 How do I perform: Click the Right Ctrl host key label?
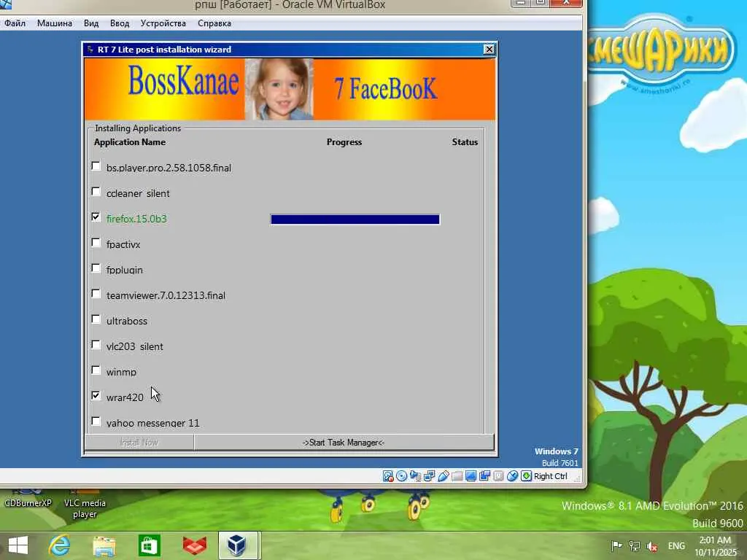click(x=551, y=476)
